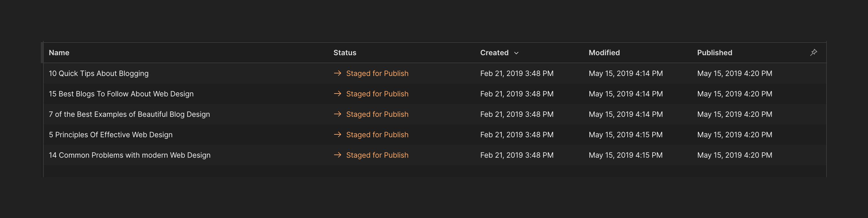Click staged arrow icon for 15 Best Blogs row
This screenshot has height=218, width=868.
click(x=337, y=94)
